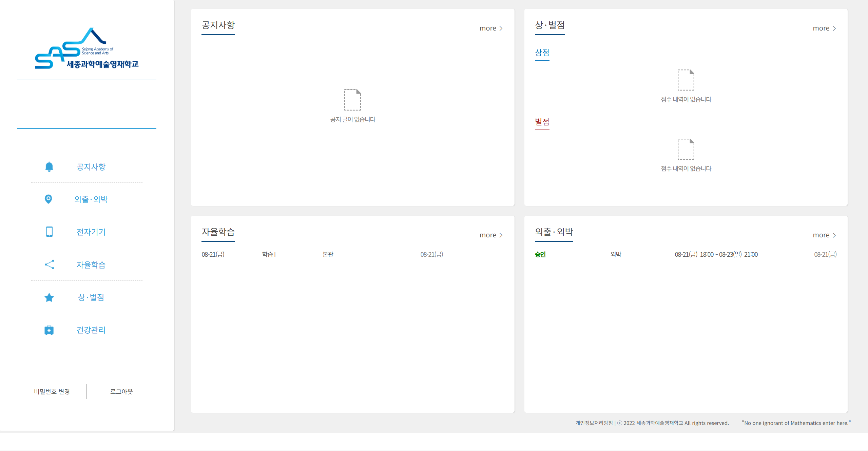The image size is (868, 451).
Task: Click the 로그아웃 link
Action: (121, 392)
